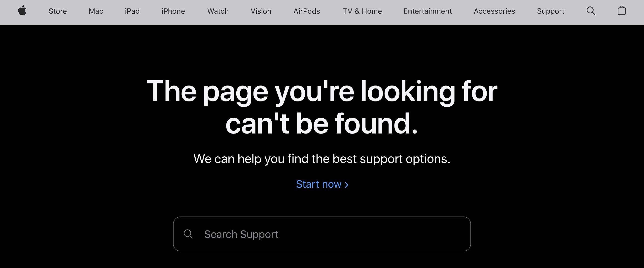Focus the Search Support input field

(322, 234)
